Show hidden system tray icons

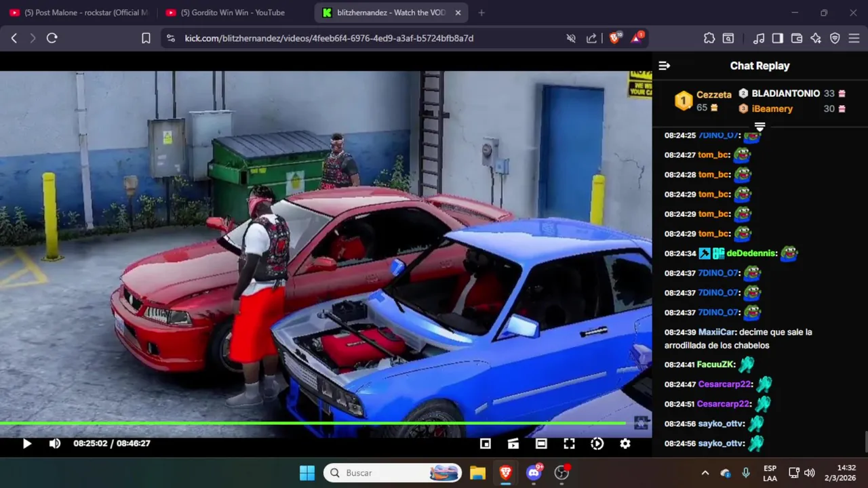pyautogui.click(x=705, y=472)
